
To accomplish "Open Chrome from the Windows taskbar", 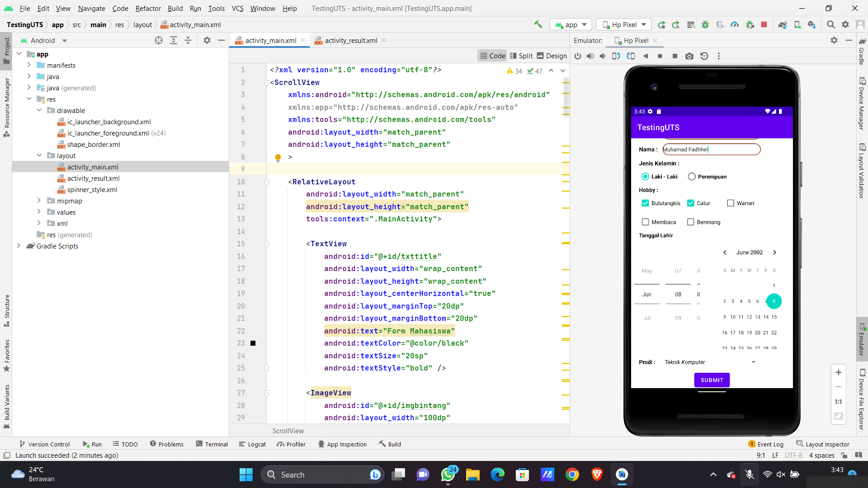I will tap(572, 474).
